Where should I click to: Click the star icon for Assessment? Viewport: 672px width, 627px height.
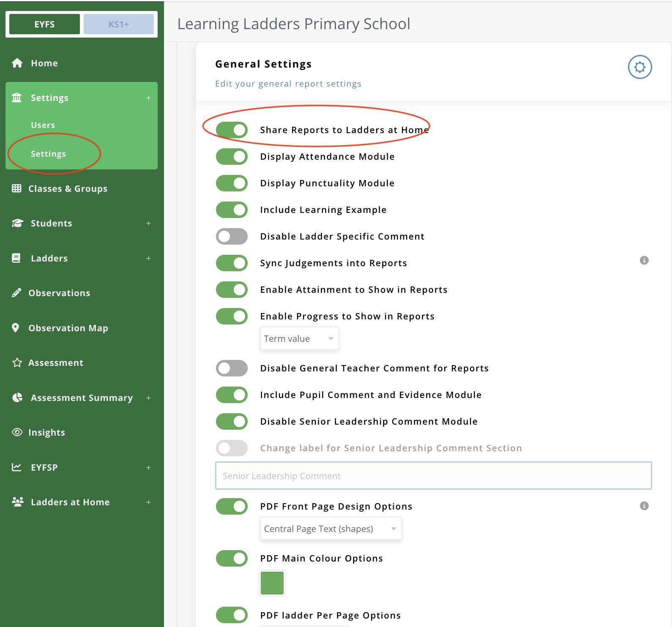click(17, 363)
